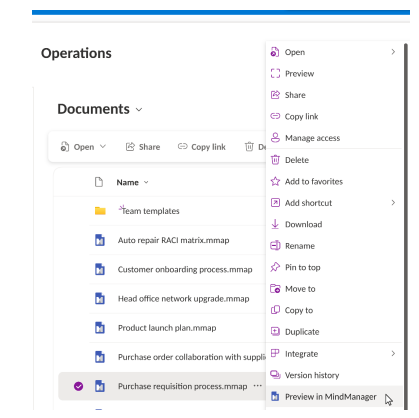This screenshot has height=418, width=419.
Task: Choose Duplicate from the context menu
Action: (x=334, y=332)
